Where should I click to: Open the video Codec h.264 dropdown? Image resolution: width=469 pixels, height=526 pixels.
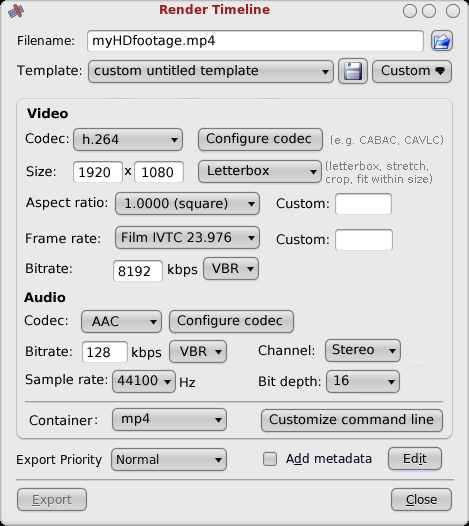pyautogui.click(x=128, y=139)
